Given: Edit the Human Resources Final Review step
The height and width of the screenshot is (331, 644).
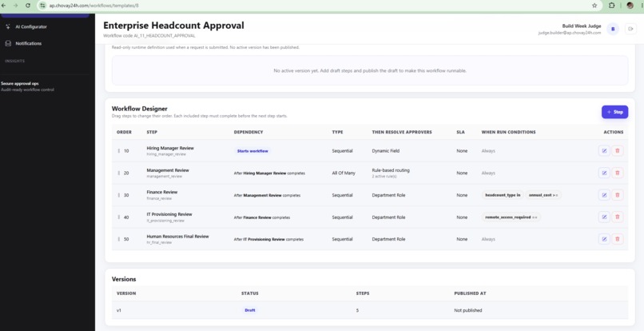Looking at the screenshot, I should (x=604, y=239).
